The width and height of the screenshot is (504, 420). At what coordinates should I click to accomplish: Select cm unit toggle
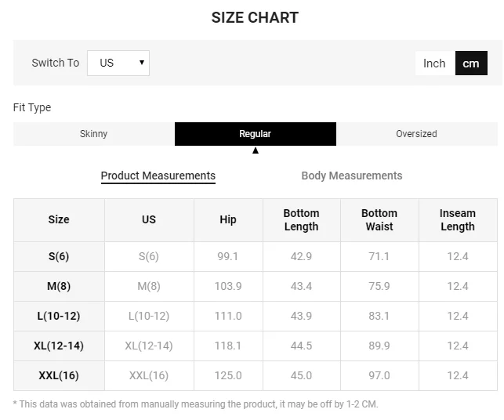click(x=471, y=63)
